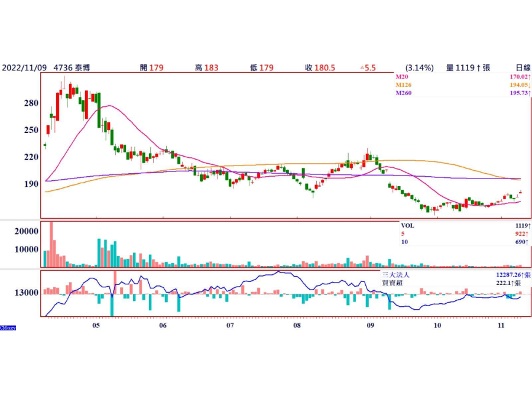Viewport: 532px width, 399px height.
Task: Click the CMoney logo in bottom-left corner
Action: (x=8, y=327)
